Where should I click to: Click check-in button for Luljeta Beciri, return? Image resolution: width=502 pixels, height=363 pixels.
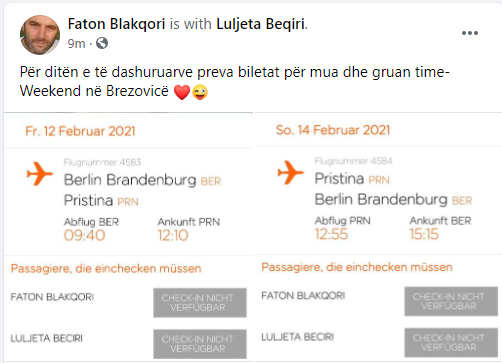click(451, 343)
